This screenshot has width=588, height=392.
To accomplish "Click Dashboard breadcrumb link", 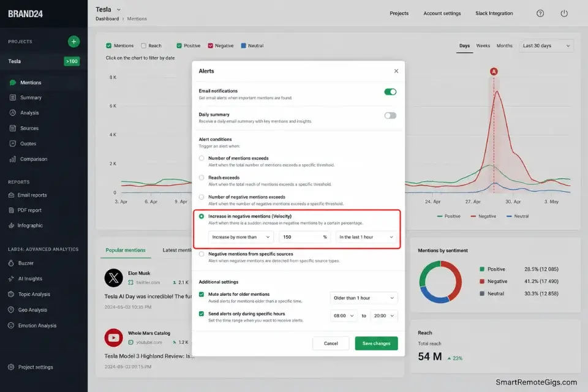I will pyautogui.click(x=107, y=19).
